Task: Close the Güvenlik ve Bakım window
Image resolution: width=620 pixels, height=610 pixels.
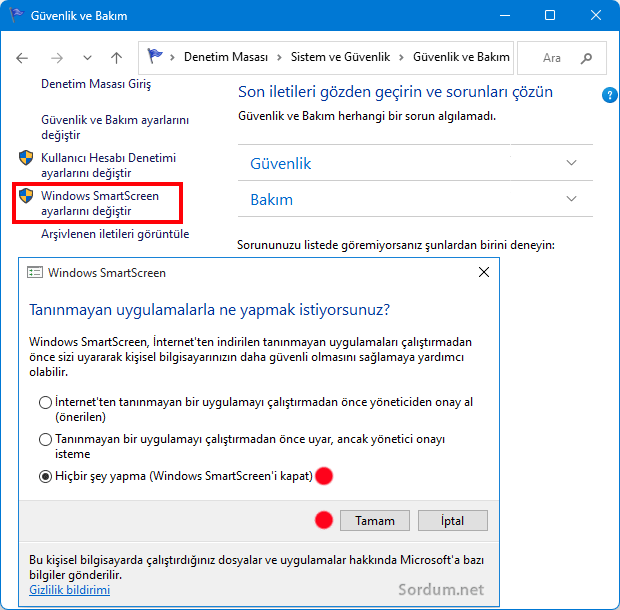Action: [x=596, y=15]
